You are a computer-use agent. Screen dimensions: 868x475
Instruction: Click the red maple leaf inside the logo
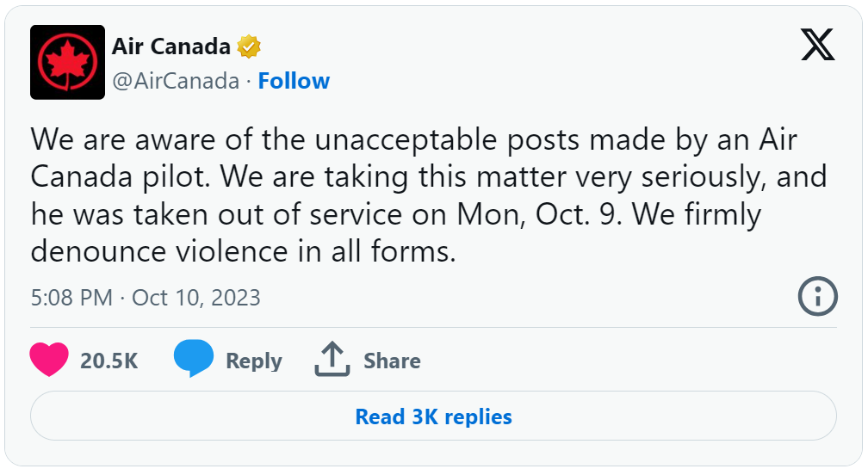(x=67, y=63)
